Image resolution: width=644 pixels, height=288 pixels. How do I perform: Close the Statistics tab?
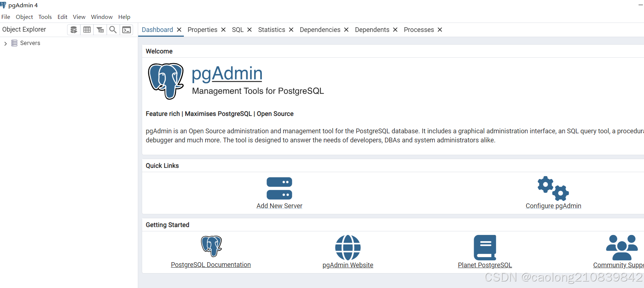pos(291,30)
